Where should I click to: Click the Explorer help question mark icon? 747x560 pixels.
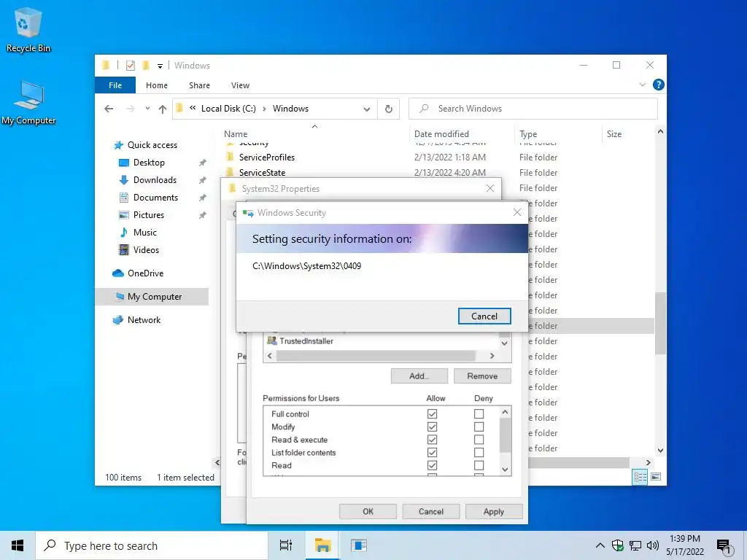pyautogui.click(x=659, y=85)
